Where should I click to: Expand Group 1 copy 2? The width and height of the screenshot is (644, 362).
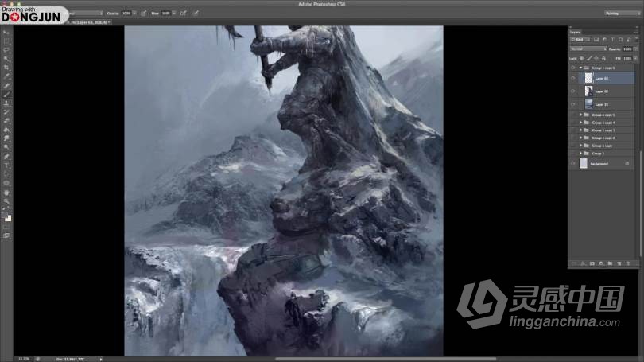[580, 138]
